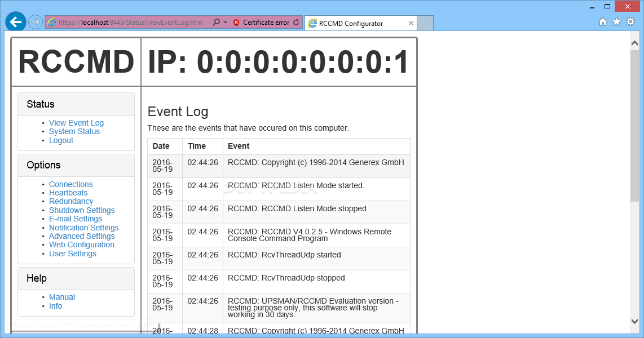The width and height of the screenshot is (644, 338).
Task: Open Redundancy options page
Action: click(x=71, y=202)
